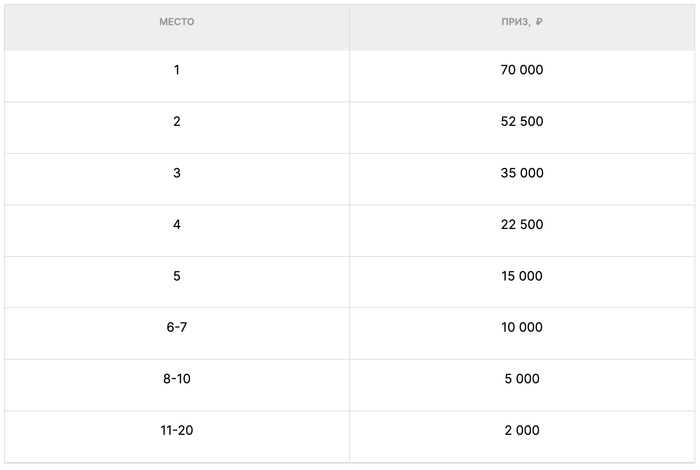The width and height of the screenshot is (700, 470).
Task: Select the 15 000 prize value
Action: point(522,276)
